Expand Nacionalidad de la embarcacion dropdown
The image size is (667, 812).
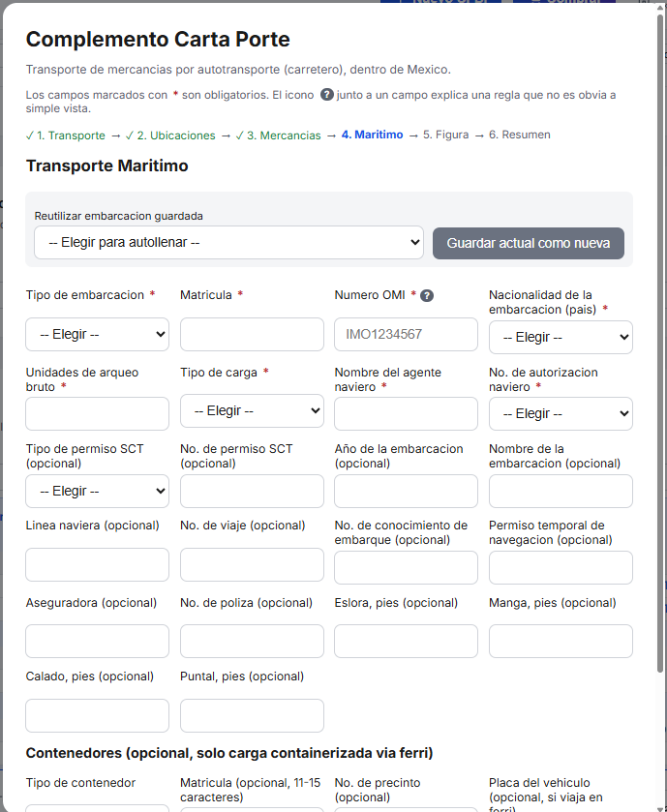pos(561,337)
